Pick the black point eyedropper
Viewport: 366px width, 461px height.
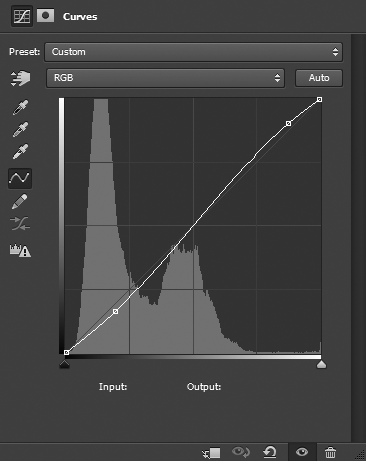(20, 107)
